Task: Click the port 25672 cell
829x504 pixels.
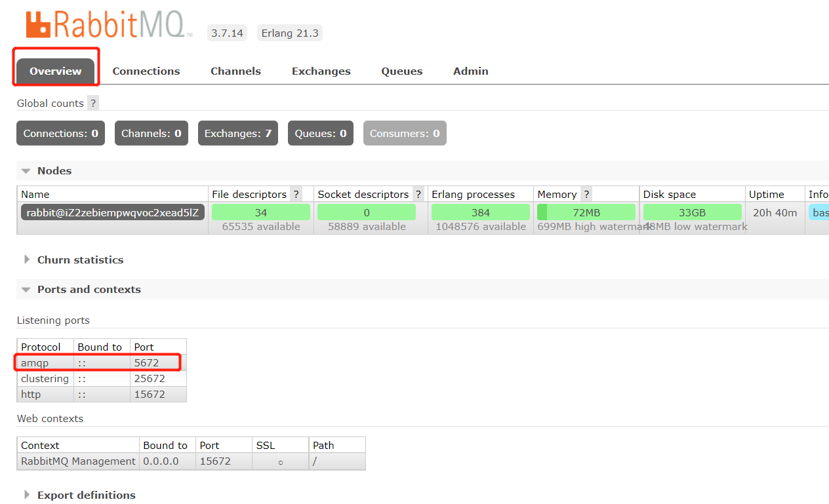Action: (x=158, y=379)
